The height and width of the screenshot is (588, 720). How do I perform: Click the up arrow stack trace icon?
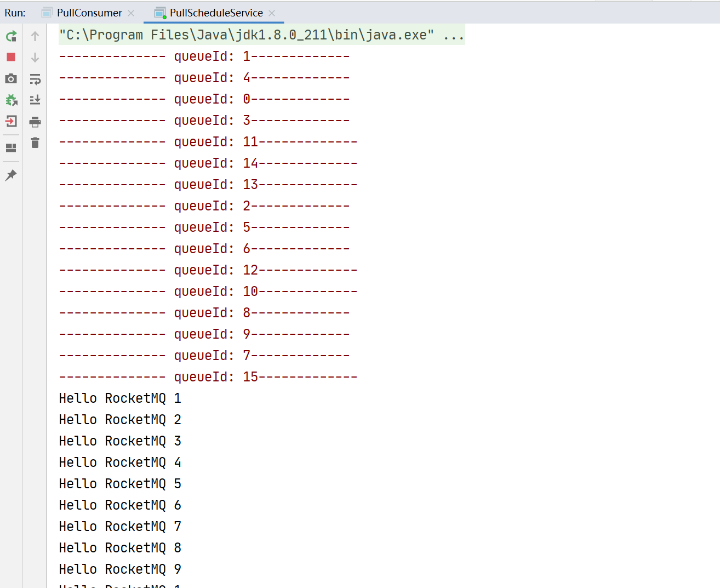(35, 36)
